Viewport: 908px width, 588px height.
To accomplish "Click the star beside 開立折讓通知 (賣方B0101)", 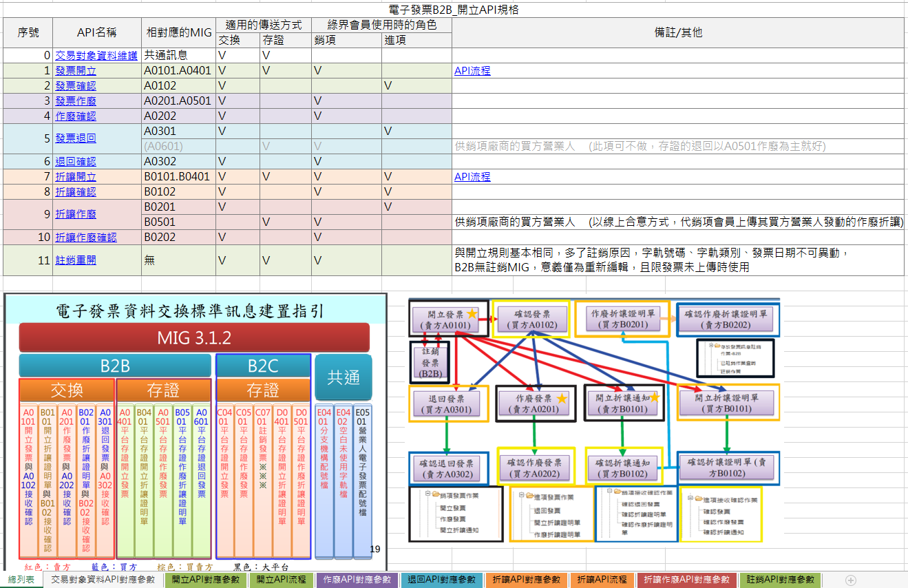I will click(x=655, y=397).
